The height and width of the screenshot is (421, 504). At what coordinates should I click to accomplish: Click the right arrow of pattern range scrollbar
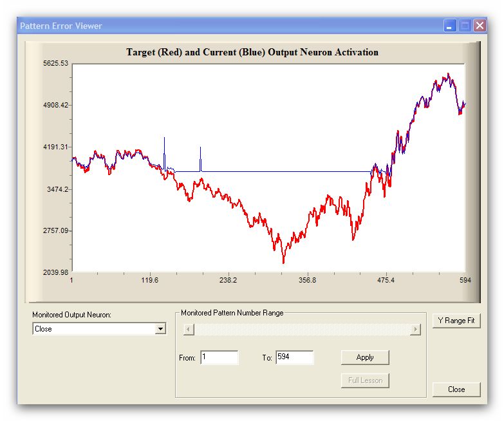click(x=415, y=330)
